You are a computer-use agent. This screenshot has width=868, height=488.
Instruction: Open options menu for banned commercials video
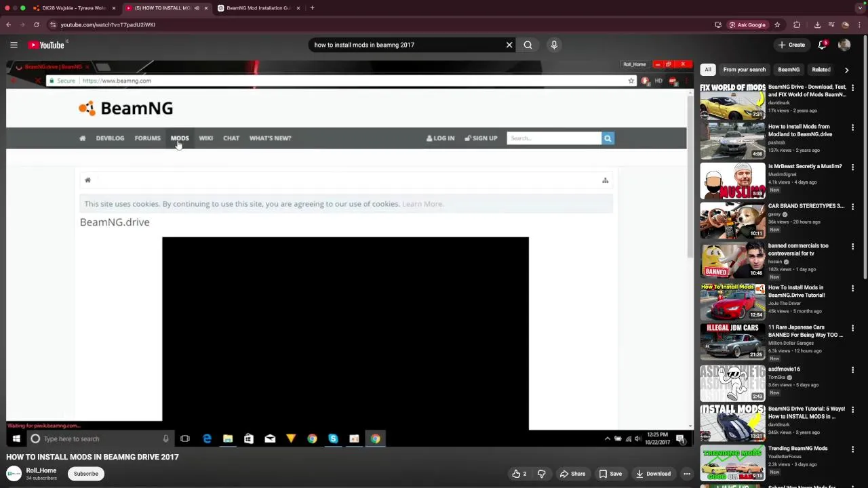tap(852, 246)
